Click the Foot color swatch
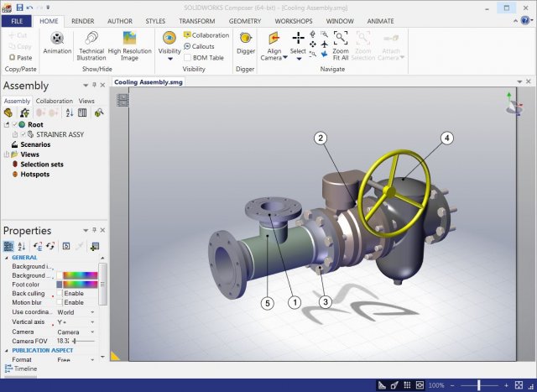 60,285
